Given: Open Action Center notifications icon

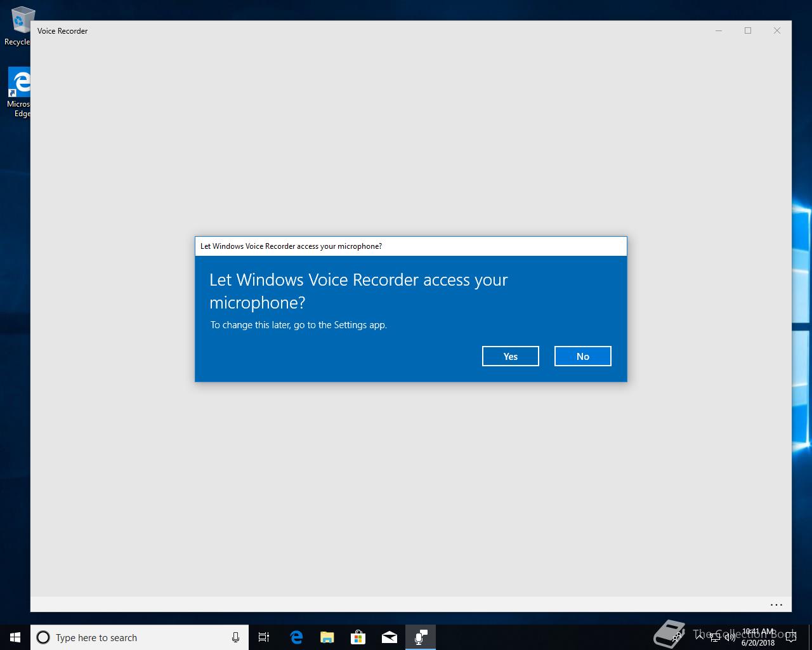Looking at the screenshot, I should 790,637.
